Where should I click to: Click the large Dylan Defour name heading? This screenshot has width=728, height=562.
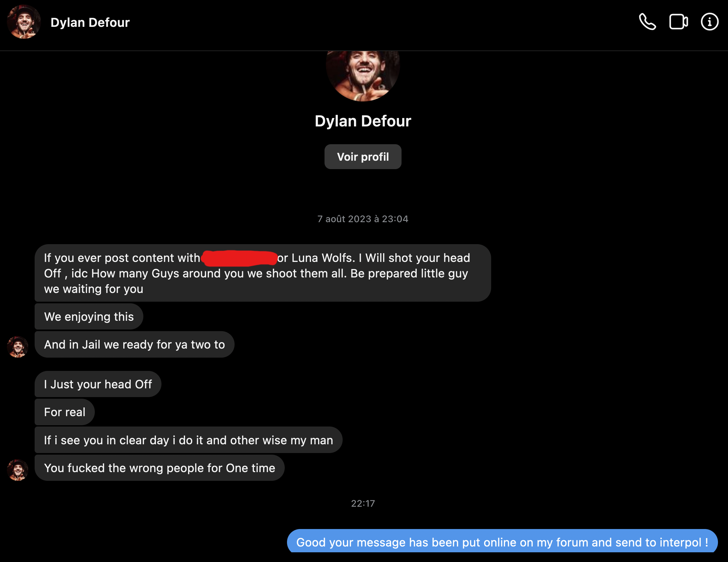click(x=363, y=121)
